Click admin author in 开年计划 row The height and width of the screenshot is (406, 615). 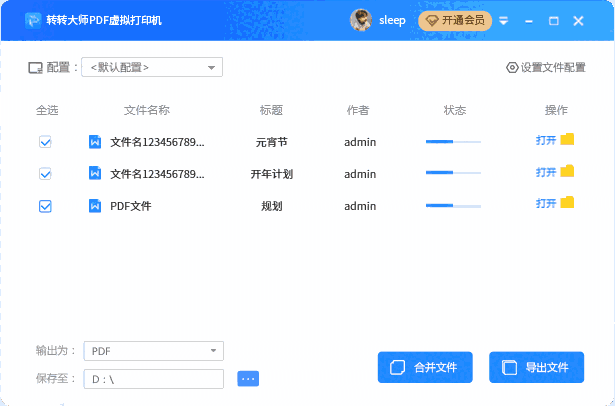pyautogui.click(x=360, y=174)
